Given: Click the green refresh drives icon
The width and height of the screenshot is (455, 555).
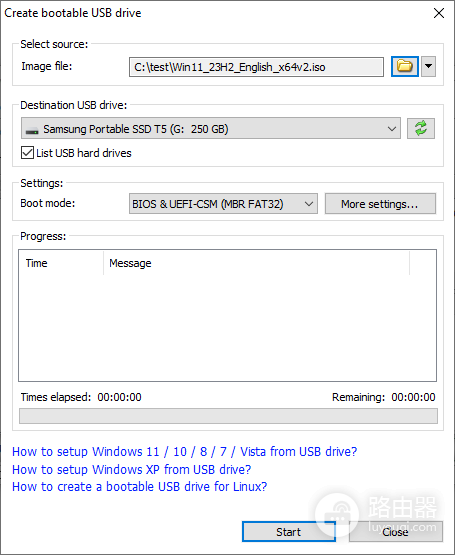Looking at the screenshot, I should tap(421, 128).
